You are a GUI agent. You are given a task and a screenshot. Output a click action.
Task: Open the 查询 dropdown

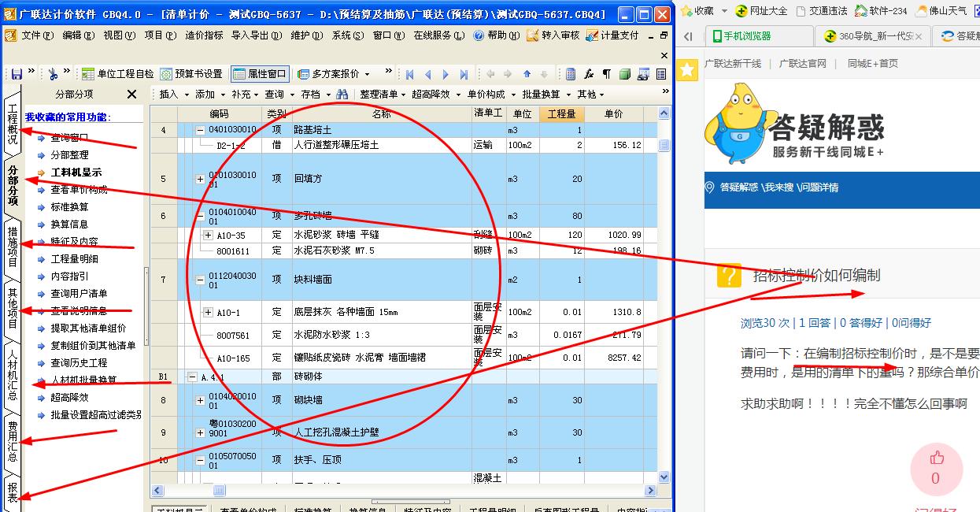(x=279, y=95)
